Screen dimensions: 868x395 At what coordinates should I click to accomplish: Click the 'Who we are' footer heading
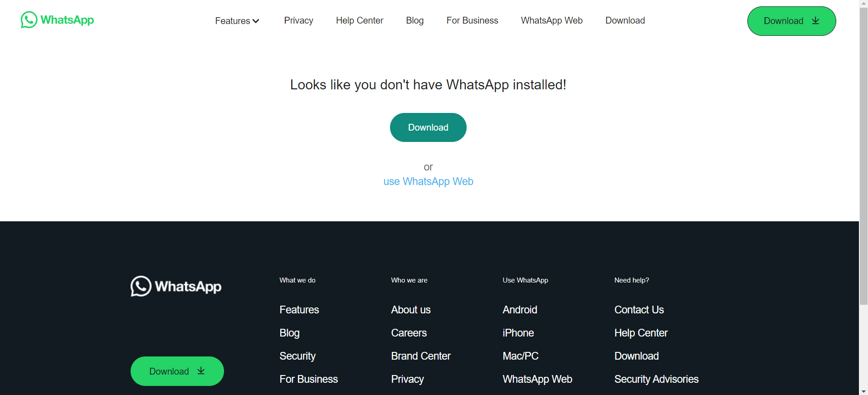(x=409, y=280)
